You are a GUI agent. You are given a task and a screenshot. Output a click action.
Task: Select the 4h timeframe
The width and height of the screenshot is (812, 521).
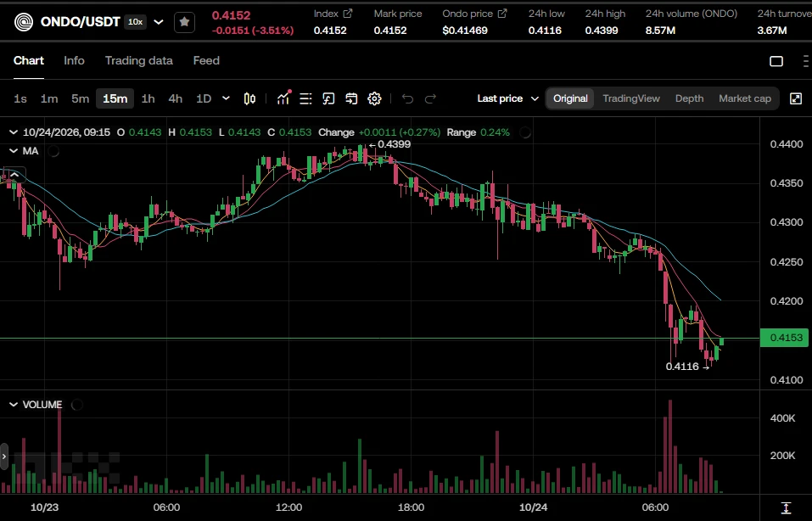(x=175, y=98)
